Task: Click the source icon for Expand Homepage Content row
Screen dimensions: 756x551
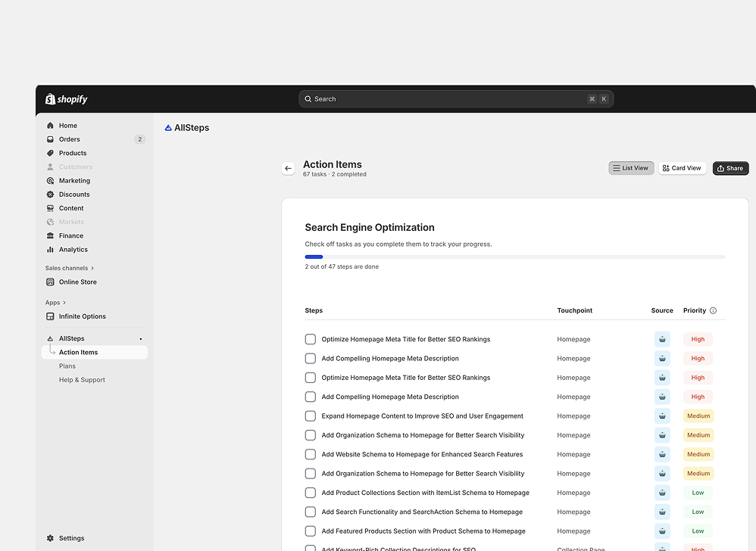Action: [662, 416]
